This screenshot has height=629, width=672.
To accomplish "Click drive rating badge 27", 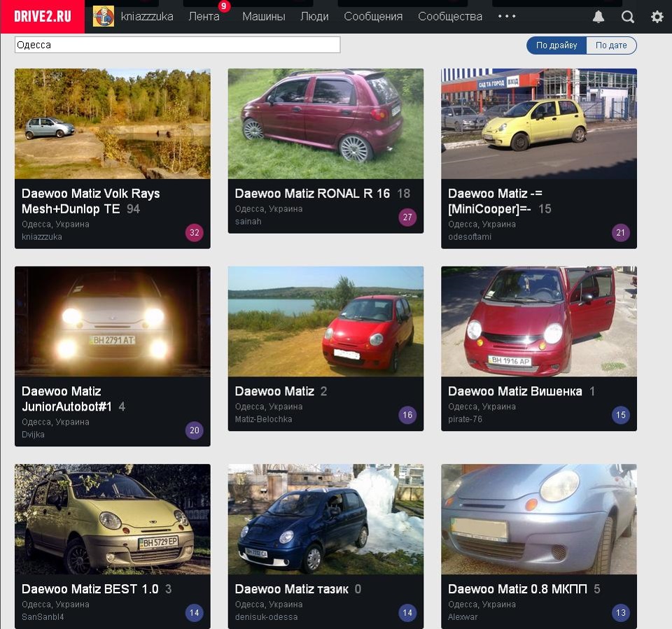I will pos(407,217).
